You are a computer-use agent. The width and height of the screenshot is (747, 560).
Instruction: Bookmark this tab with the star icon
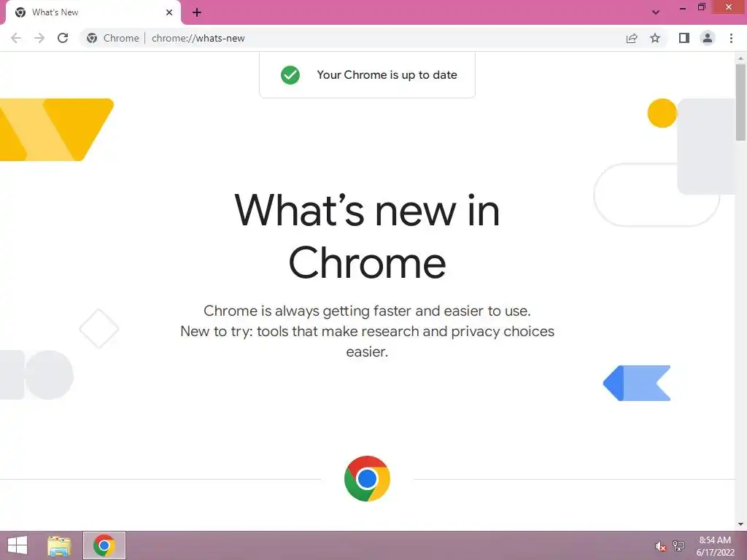click(x=655, y=38)
